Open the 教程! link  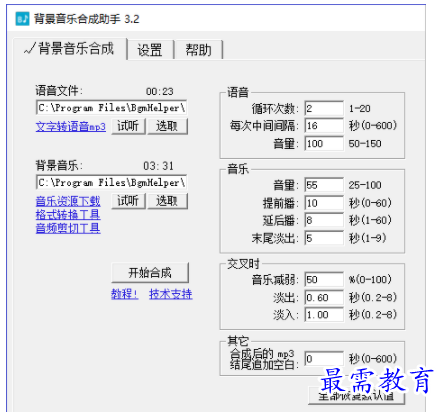tap(124, 294)
